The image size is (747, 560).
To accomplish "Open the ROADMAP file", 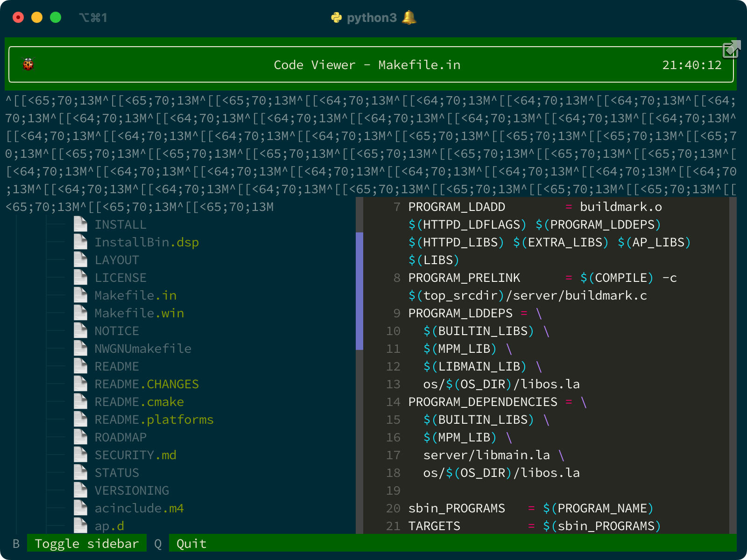I will pyautogui.click(x=120, y=437).
